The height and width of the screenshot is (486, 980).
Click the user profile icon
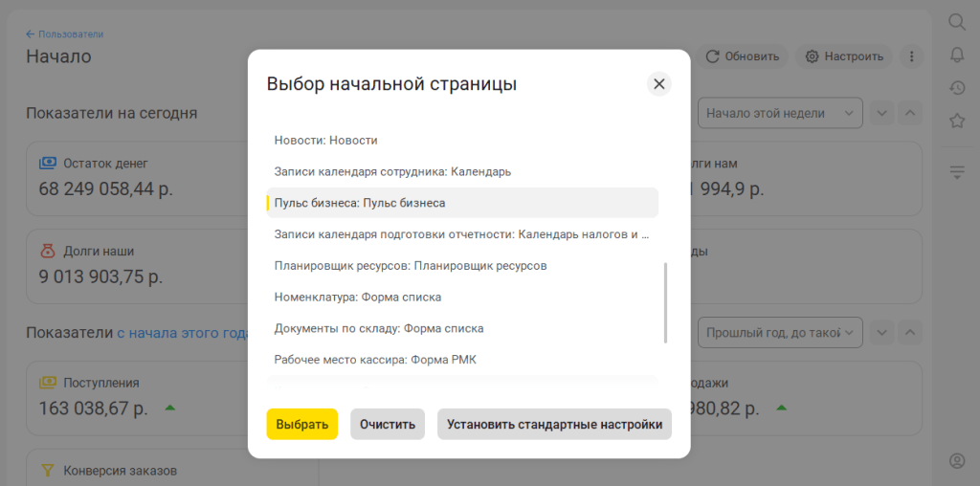(956, 461)
